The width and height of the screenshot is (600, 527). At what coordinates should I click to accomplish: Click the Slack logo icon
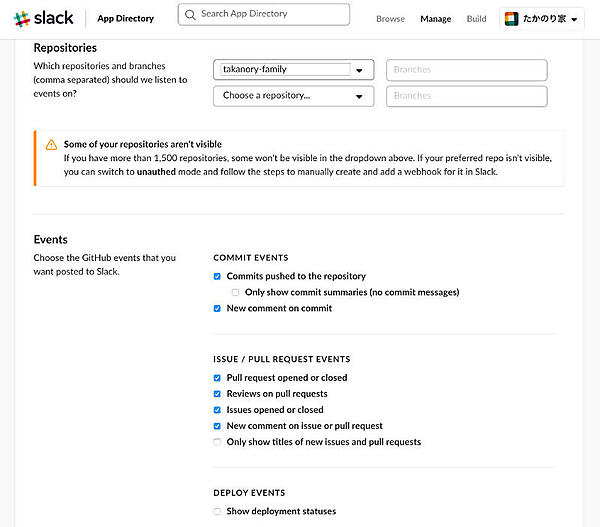pyautogui.click(x=21, y=18)
